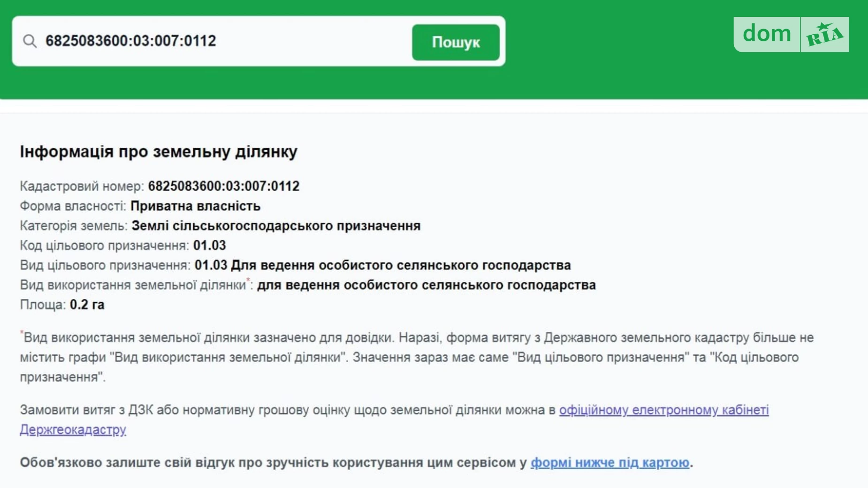This screenshot has width=868, height=488.
Task: Click the Код цільового призначення label
Action: pyautogui.click(x=104, y=245)
